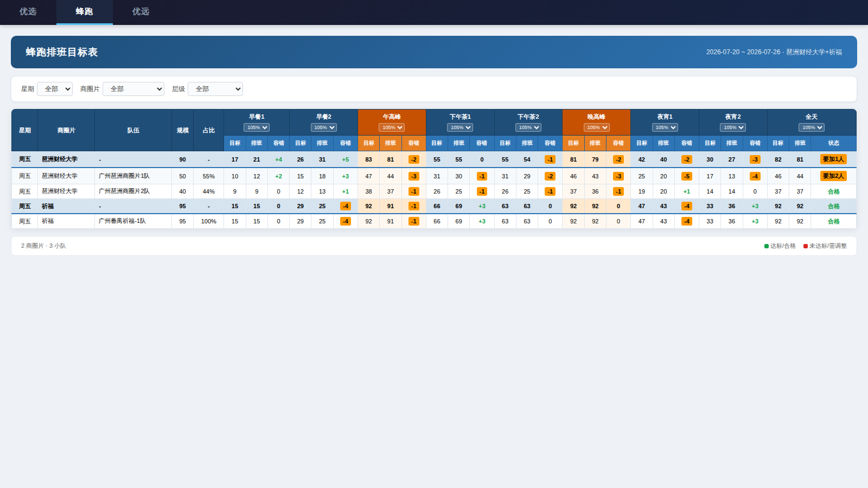The image size is (868, 488).
Task: Click the 队伍 column header
Action: pyautogui.click(x=133, y=130)
